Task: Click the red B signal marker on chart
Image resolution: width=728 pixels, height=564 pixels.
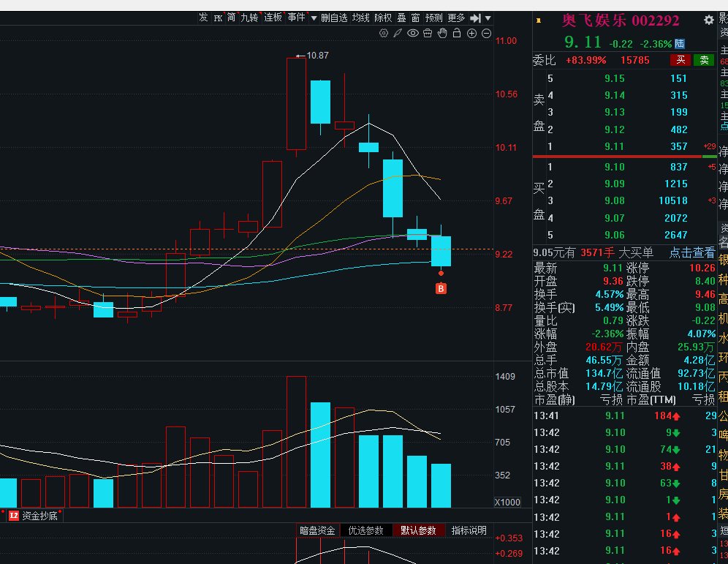Action: coord(441,288)
